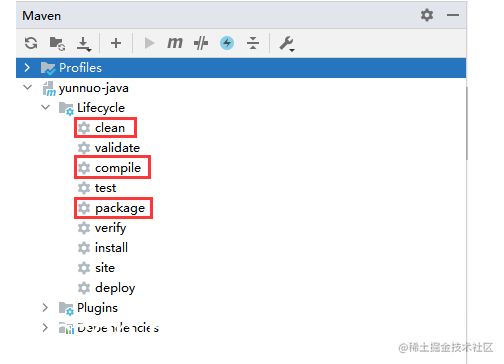Collapse the yunnuo-java project node
Screen dimensions: 504x364
[27, 88]
